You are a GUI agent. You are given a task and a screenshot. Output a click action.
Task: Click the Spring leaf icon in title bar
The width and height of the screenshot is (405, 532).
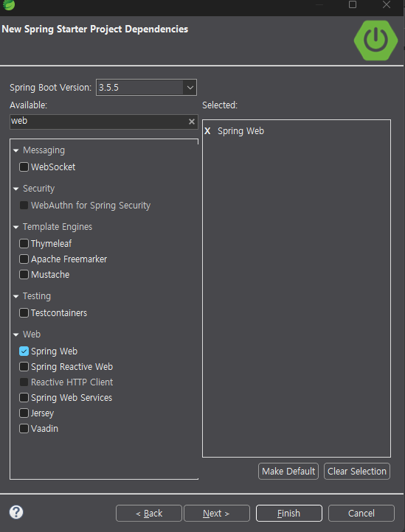pos(9,4)
